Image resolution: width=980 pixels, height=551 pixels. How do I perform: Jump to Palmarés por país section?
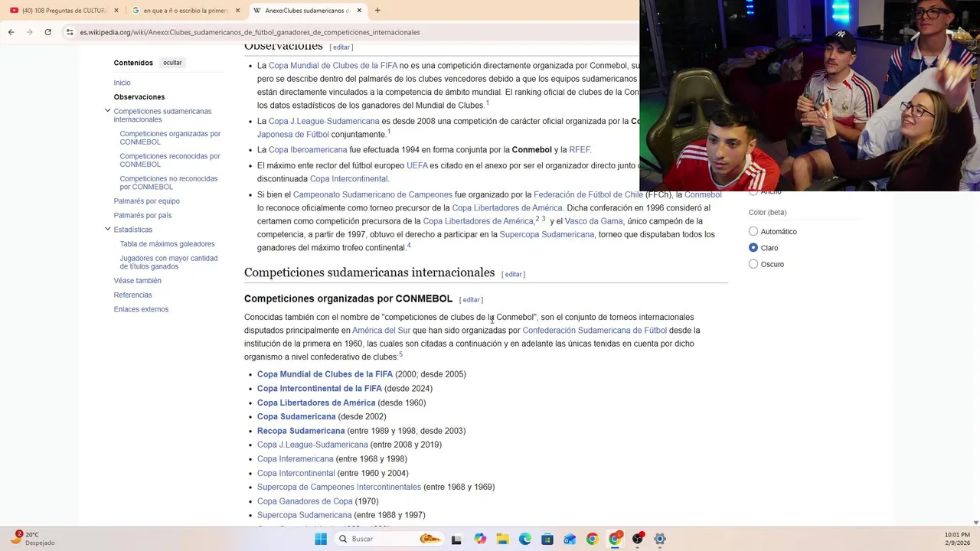coord(142,216)
